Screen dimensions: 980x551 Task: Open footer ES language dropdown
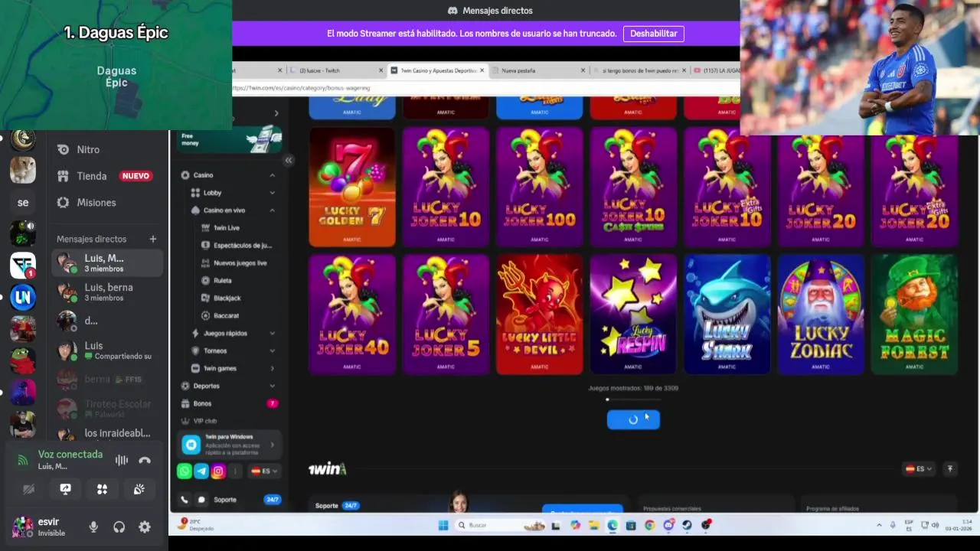(x=919, y=469)
